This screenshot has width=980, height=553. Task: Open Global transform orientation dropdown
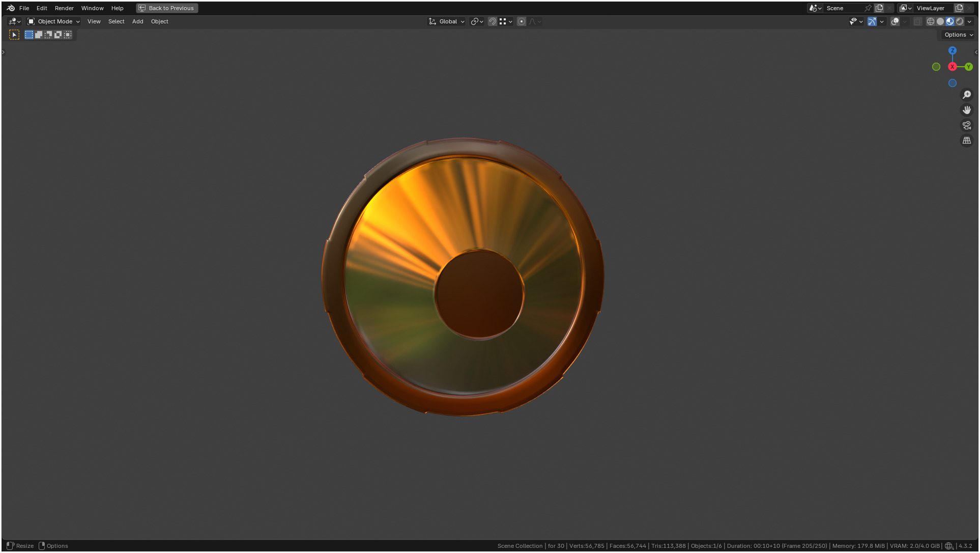click(447, 21)
